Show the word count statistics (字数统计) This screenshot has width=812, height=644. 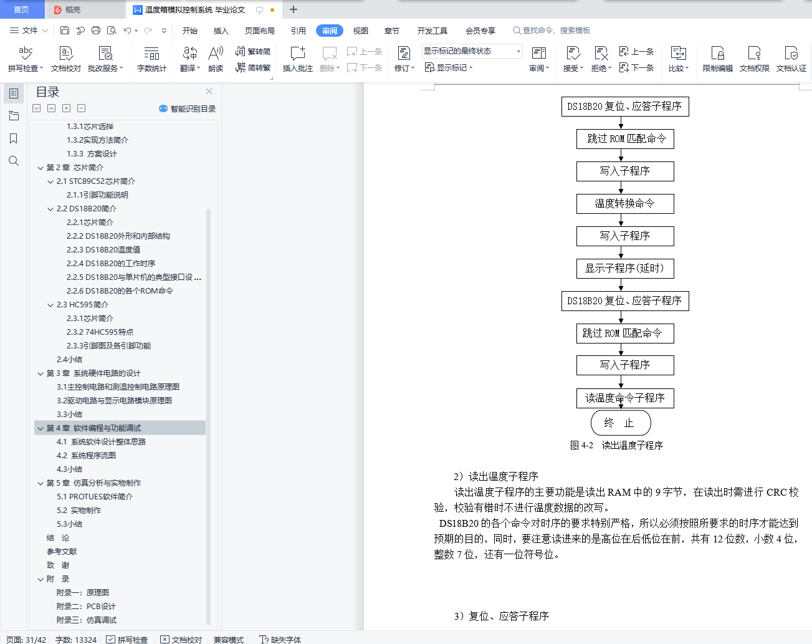point(152,59)
